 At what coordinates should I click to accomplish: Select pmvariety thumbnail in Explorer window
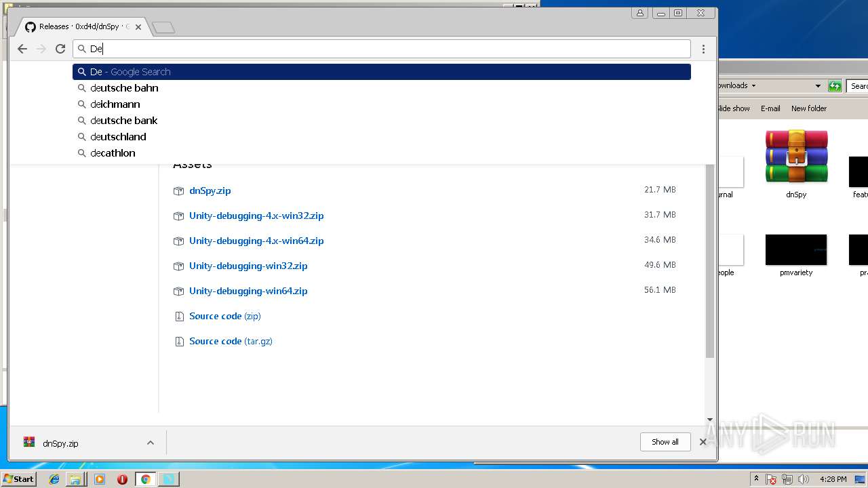tap(796, 256)
